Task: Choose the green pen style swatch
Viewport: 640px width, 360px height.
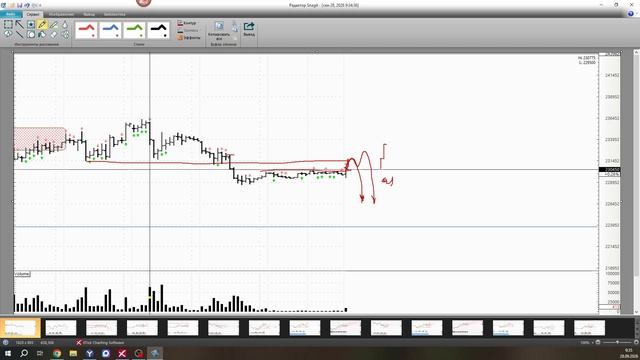Action: click(x=135, y=30)
